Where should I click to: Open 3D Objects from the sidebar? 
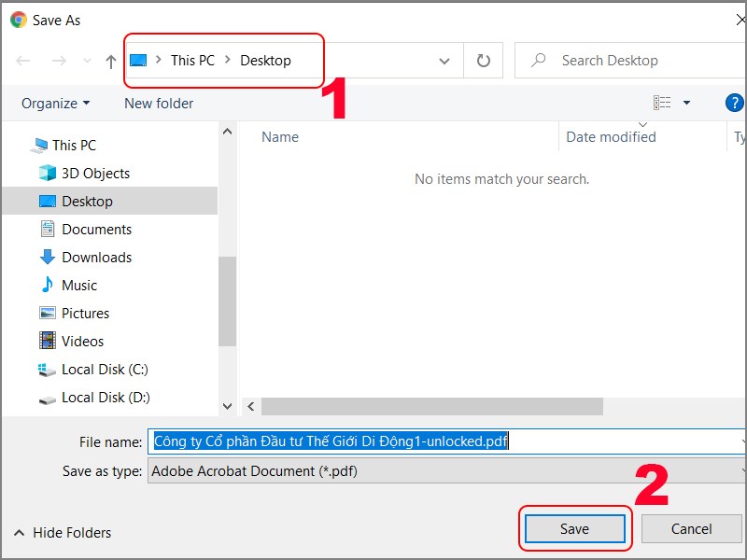click(96, 173)
